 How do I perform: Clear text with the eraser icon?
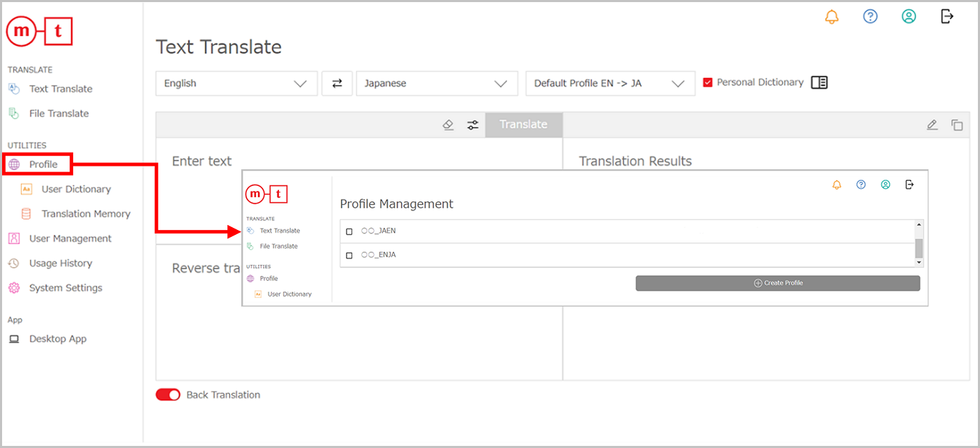pyautogui.click(x=448, y=125)
